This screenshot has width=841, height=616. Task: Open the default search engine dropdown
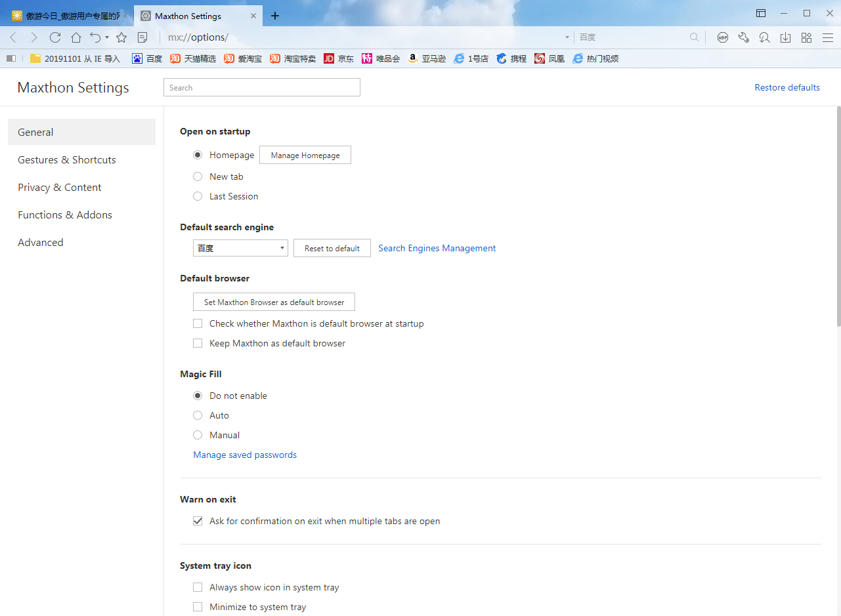tap(240, 248)
